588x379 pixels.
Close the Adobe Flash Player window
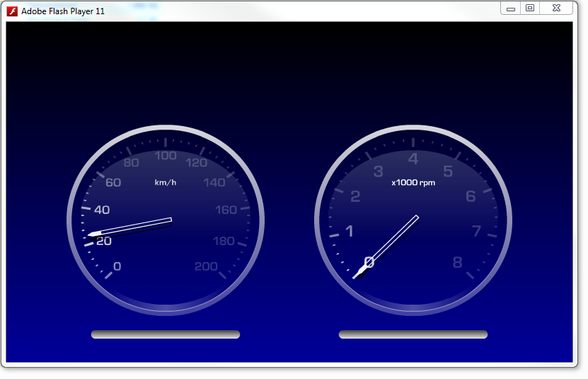[557, 8]
